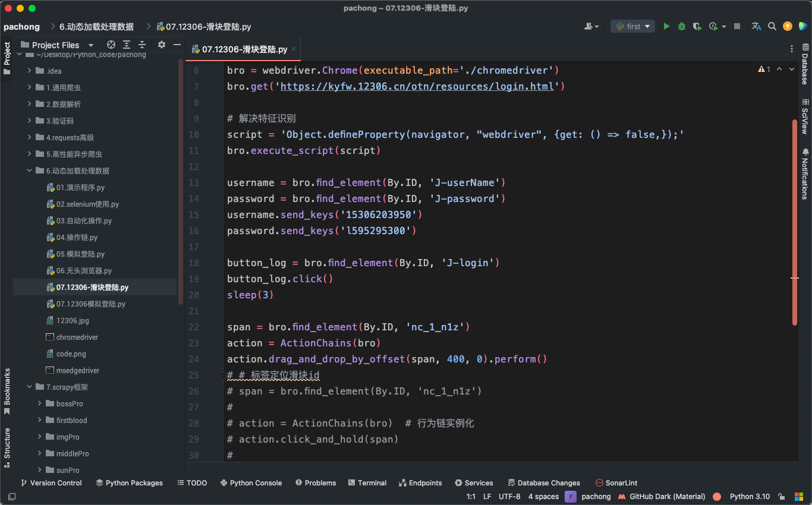Hide the Project panel with minus icon

click(177, 45)
